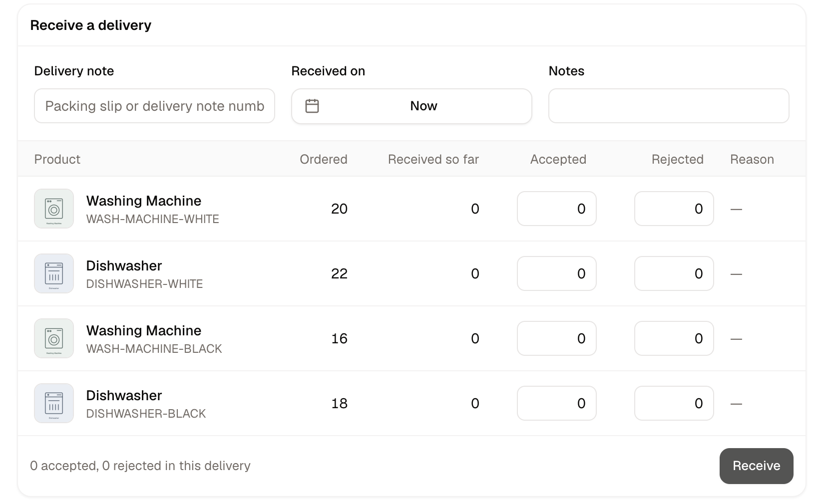824x504 pixels.
Task: Click the WASH-MACHINE-WHITE SKU text
Action: [x=153, y=219]
